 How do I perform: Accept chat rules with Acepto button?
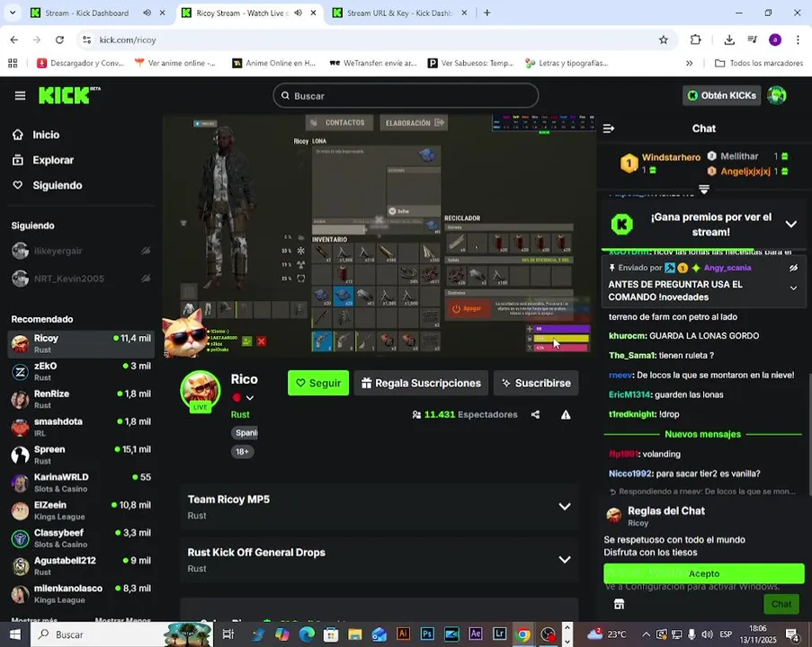(704, 573)
